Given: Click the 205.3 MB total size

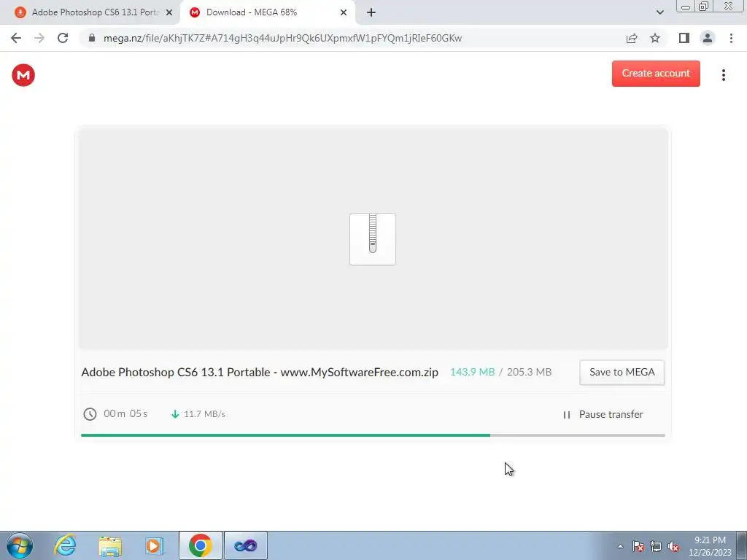Looking at the screenshot, I should point(529,372).
